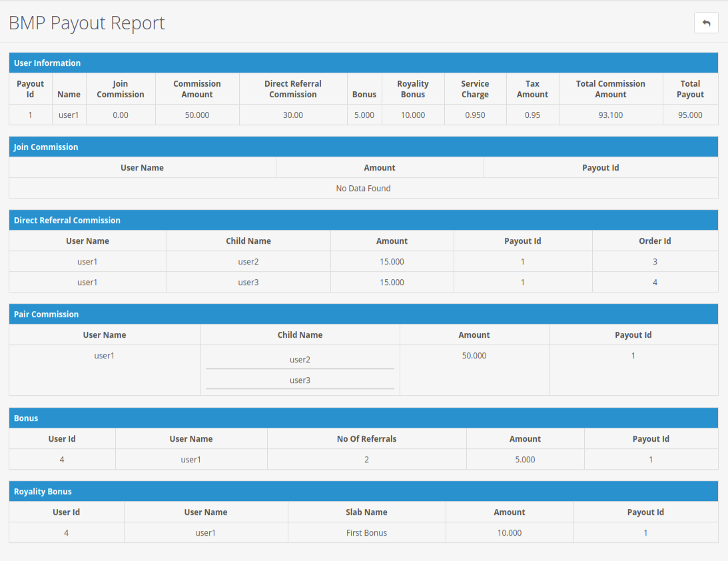Screen dimensions: 728x561
Task: Select Pair Commission amount 50.000
Action: point(474,356)
